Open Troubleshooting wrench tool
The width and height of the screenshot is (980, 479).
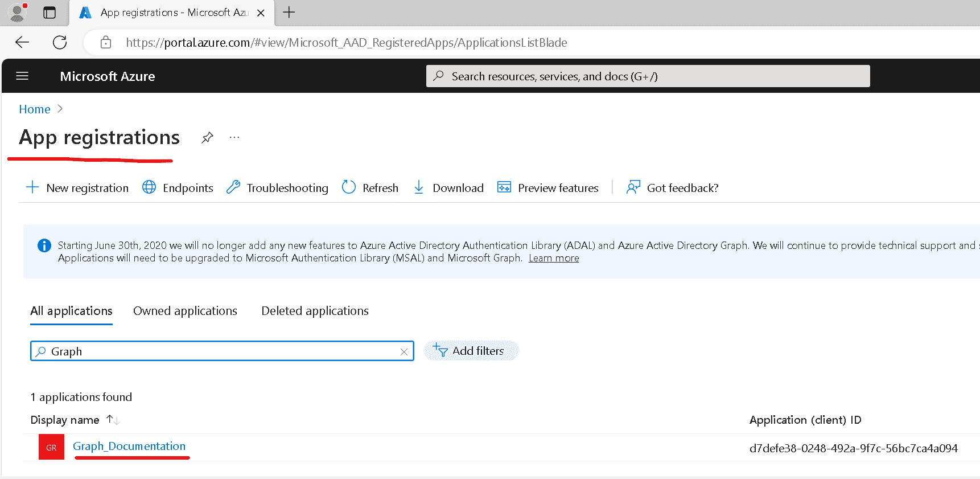click(277, 187)
